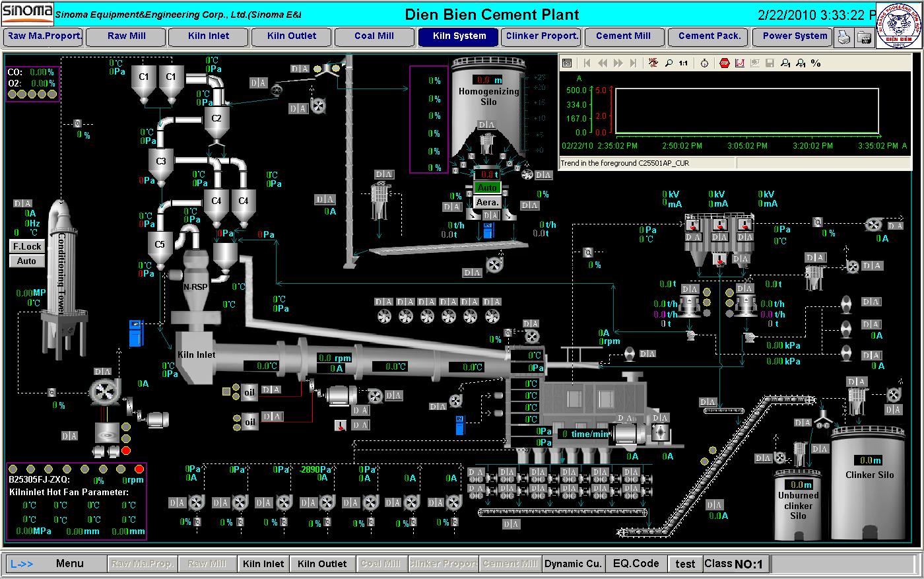This screenshot has width=924, height=579.
Task: Open the top Cement Mill tab
Action: (x=624, y=37)
